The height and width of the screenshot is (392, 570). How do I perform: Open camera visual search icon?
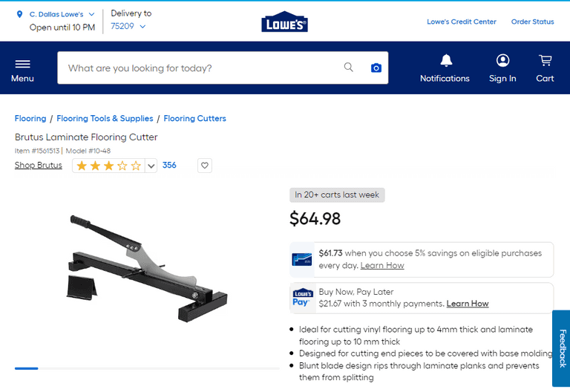376,68
